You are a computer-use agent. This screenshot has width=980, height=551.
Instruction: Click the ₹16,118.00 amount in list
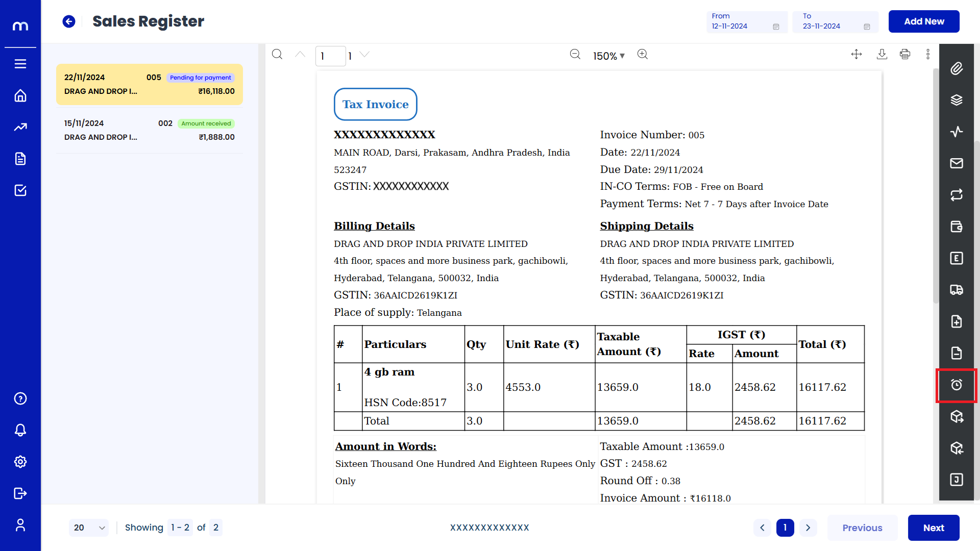pos(216,91)
